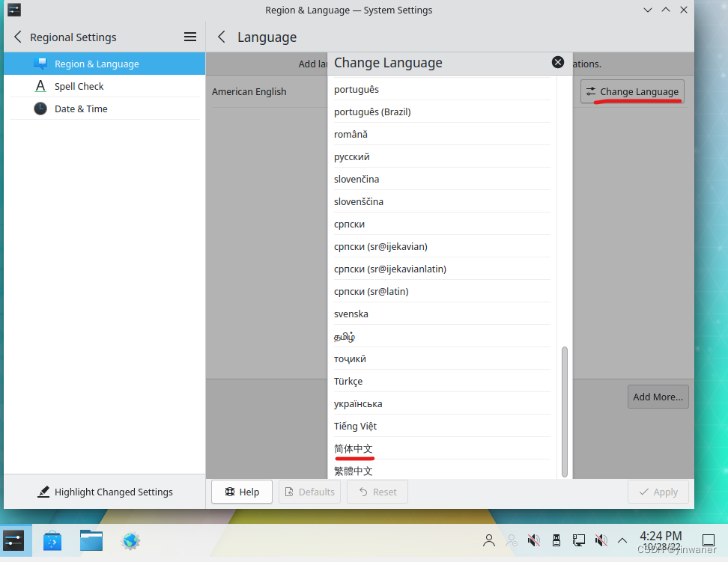This screenshot has height=562, width=728.
Task: Select 繁體中文 language
Action: pyautogui.click(x=442, y=470)
